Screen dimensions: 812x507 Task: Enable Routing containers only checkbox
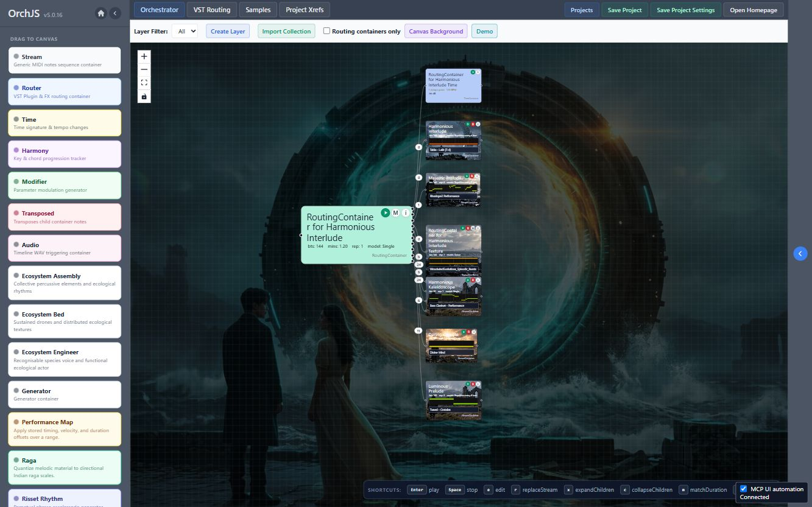[x=327, y=31]
